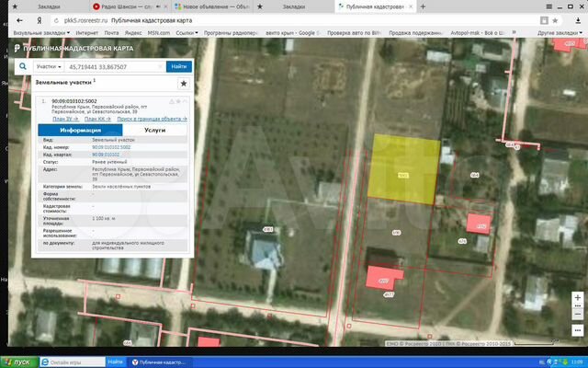This screenshot has width=588, height=368.
Task: Click the warning triangle icon on result
Action: 172,101
